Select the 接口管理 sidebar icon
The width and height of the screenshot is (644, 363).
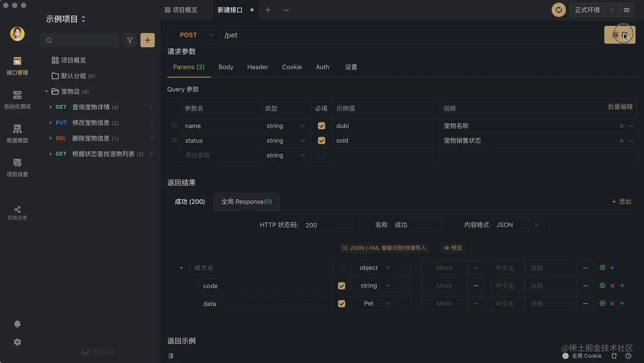tap(17, 66)
